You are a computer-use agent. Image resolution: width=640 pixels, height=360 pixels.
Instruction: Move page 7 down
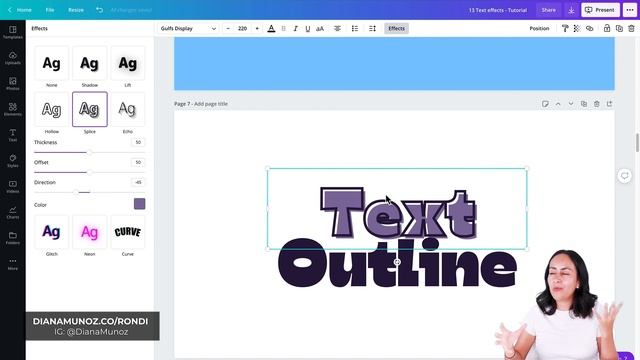pos(571,104)
